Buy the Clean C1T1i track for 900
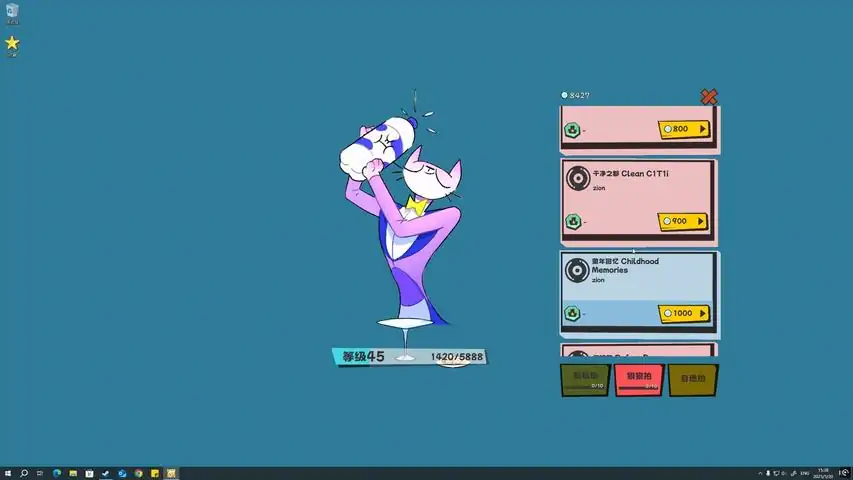This screenshot has height=480, width=853. pyautogui.click(x=683, y=221)
